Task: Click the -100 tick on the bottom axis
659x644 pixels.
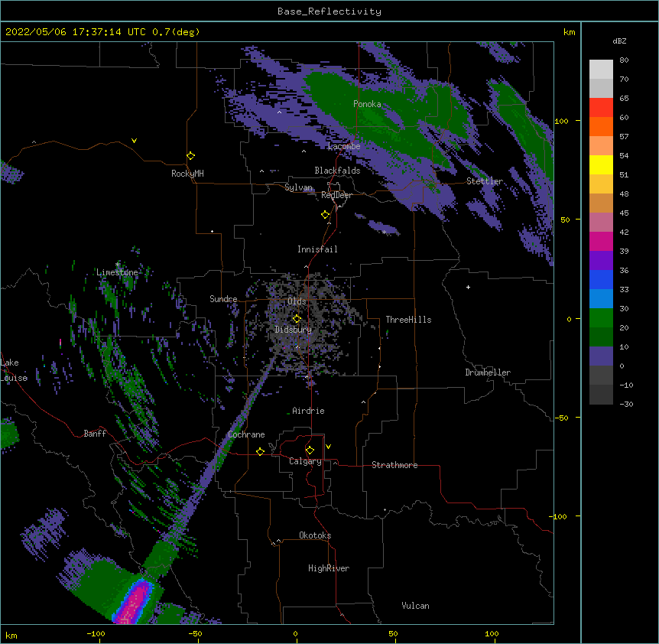Action: [x=96, y=633]
